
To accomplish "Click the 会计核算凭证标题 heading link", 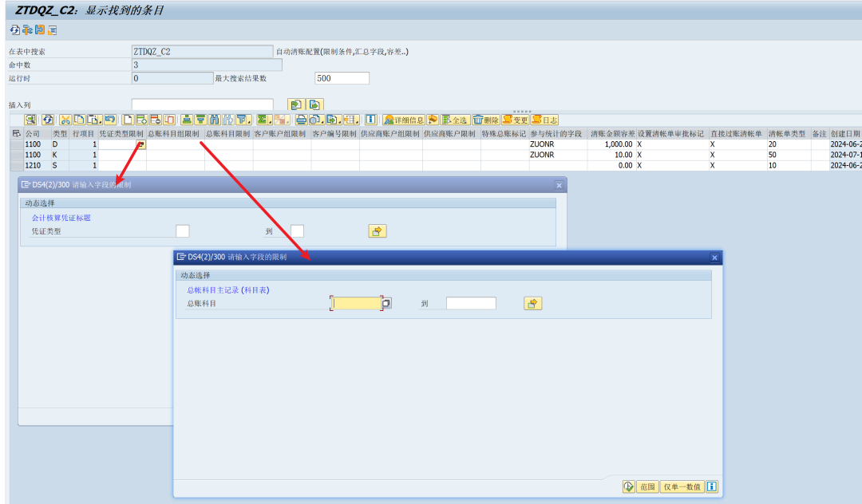I will click(x=61, y=218).
